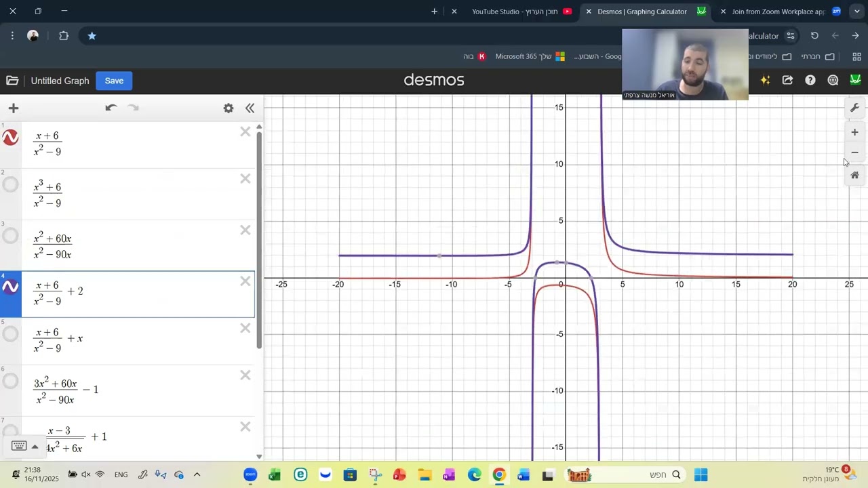Edit the (x+6)/(x²−9) expression 1 field
Screen dimensions: 868x488
coord(138,144)
